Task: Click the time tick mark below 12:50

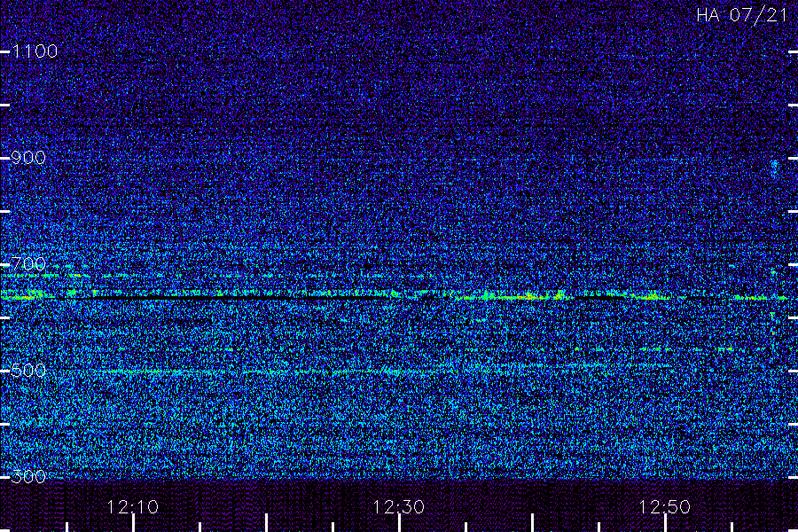Action: [x=665, y=523]
